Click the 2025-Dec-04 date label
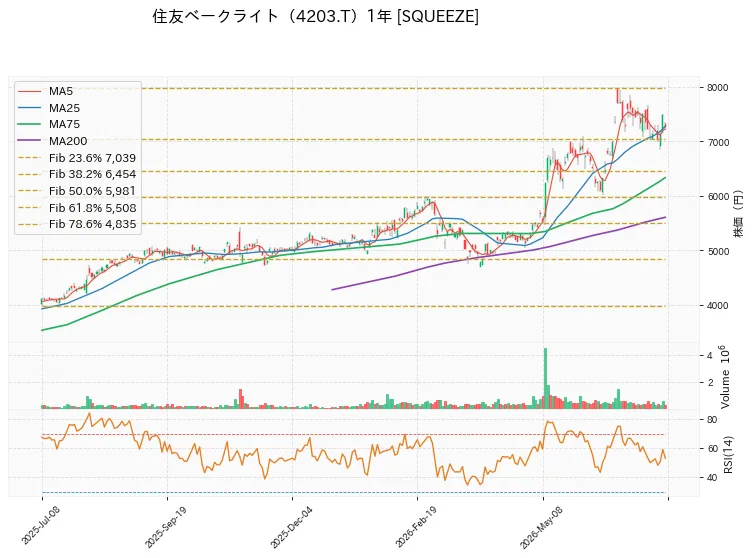Viewport: 752px width, 558px height. click(291, 526)
